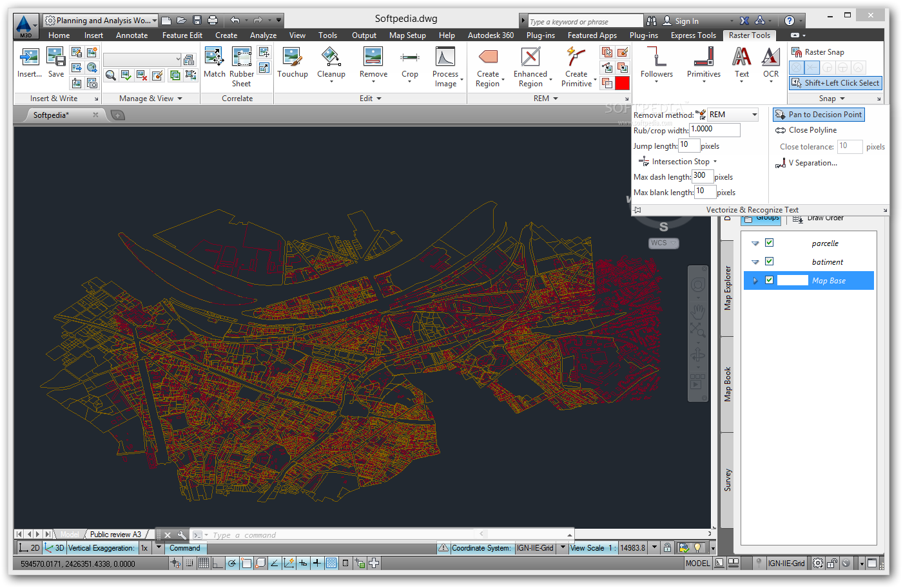Screen dimensions: 903x588
Task: Expand the Map Base tree item
Action: click(x=755, y=281)
